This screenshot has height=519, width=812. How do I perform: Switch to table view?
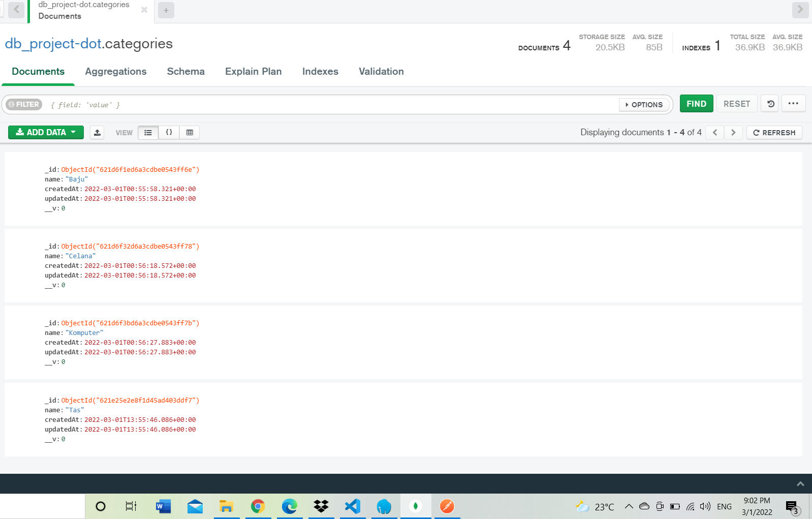(190, 133)
